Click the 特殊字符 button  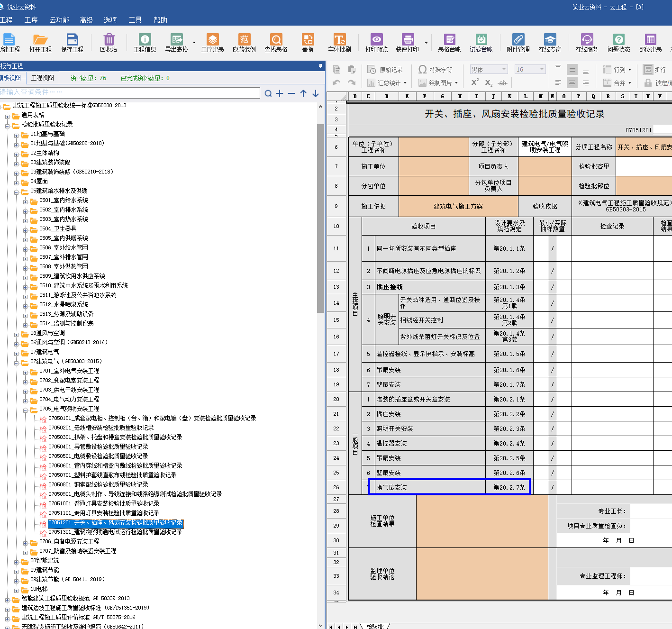[x=435, y=70]
